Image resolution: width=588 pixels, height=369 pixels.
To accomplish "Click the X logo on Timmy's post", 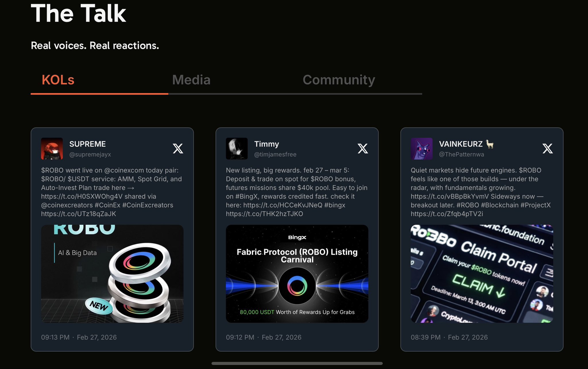I will click(363, 149).
